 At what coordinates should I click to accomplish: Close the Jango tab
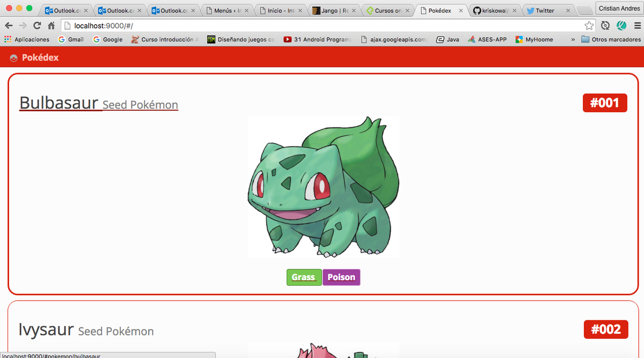(x=354, y=10)
